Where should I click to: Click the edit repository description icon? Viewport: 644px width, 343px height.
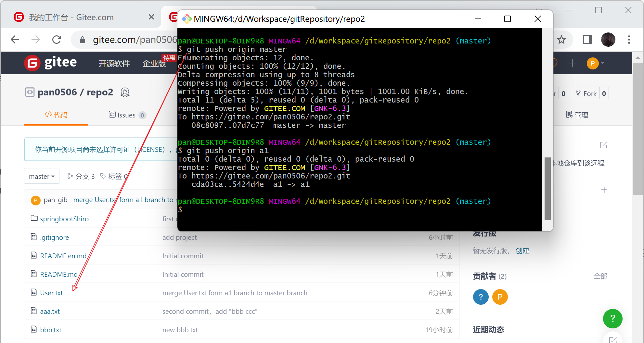tap(603, 145)
